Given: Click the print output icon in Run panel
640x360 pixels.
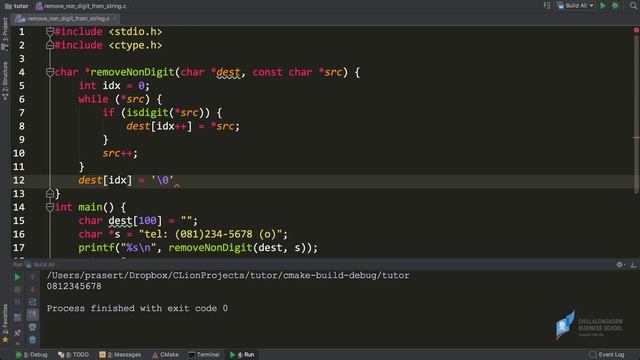Looking at the screenshot, I should click(x=33, y=327).
